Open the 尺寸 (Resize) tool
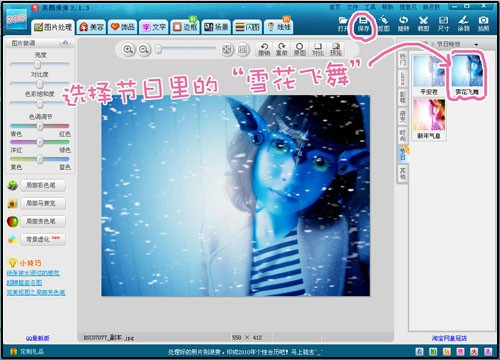 click(443, 24)
